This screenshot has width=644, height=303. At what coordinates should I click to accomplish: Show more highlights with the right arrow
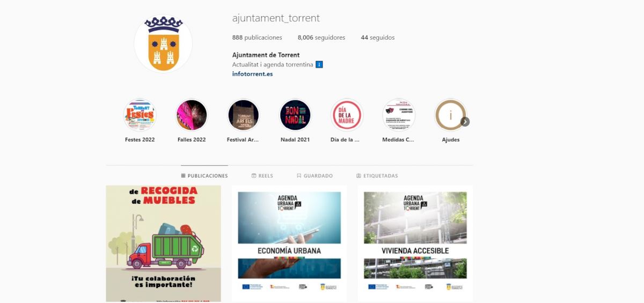tap(465, 122)
